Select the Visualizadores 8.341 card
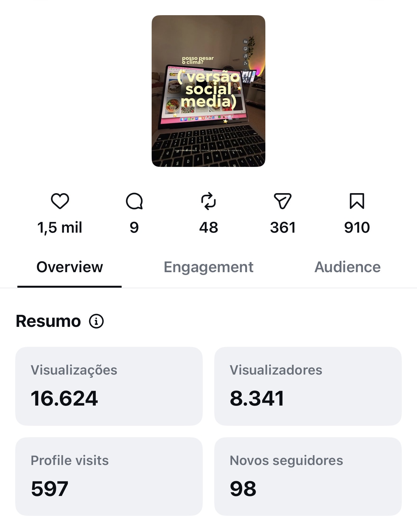Image resolution: width=417 pixels, height=532 pixels. coord(308,386)
